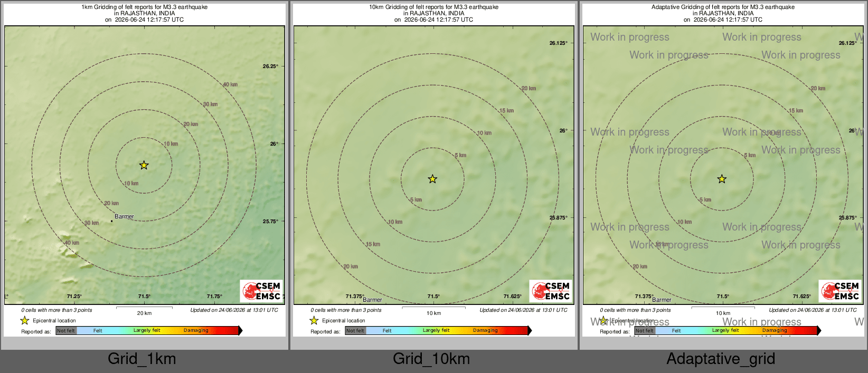
Task: Click the 'Barmer' label on the Grid_10km map
Action: tap(372, 300)
